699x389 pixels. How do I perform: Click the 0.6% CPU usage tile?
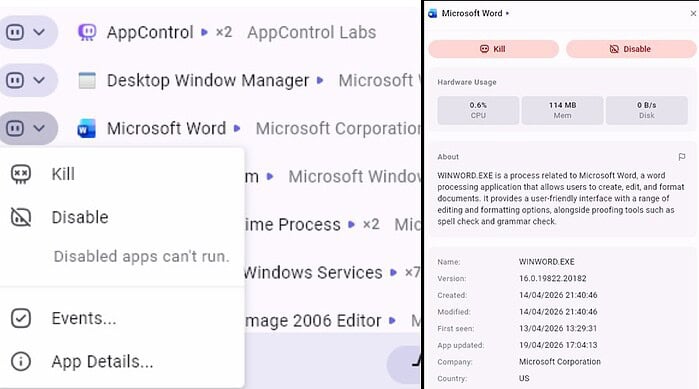pos(478,110)
